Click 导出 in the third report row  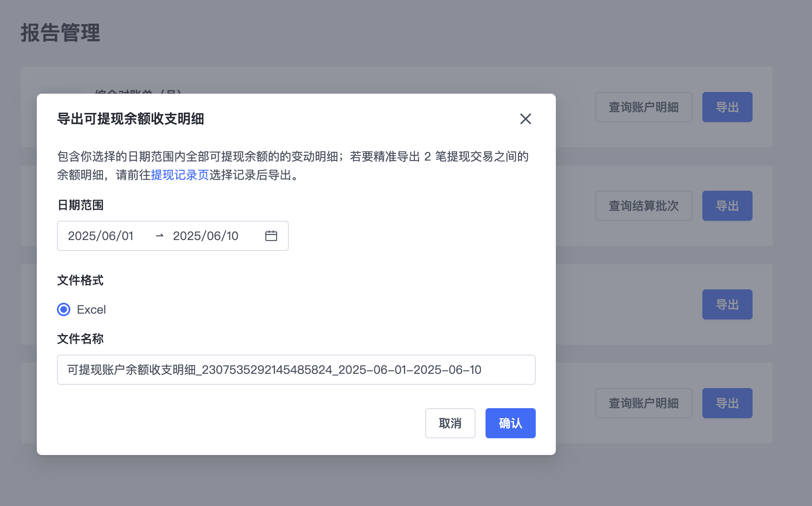[x=727, y=304]
